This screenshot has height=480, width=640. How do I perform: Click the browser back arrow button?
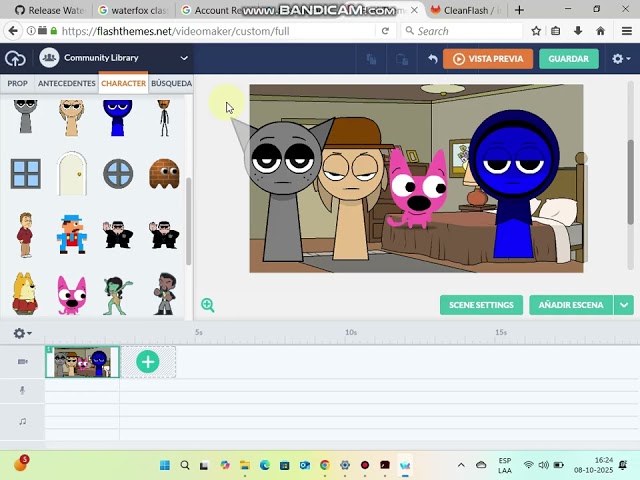tap(13, 31)
